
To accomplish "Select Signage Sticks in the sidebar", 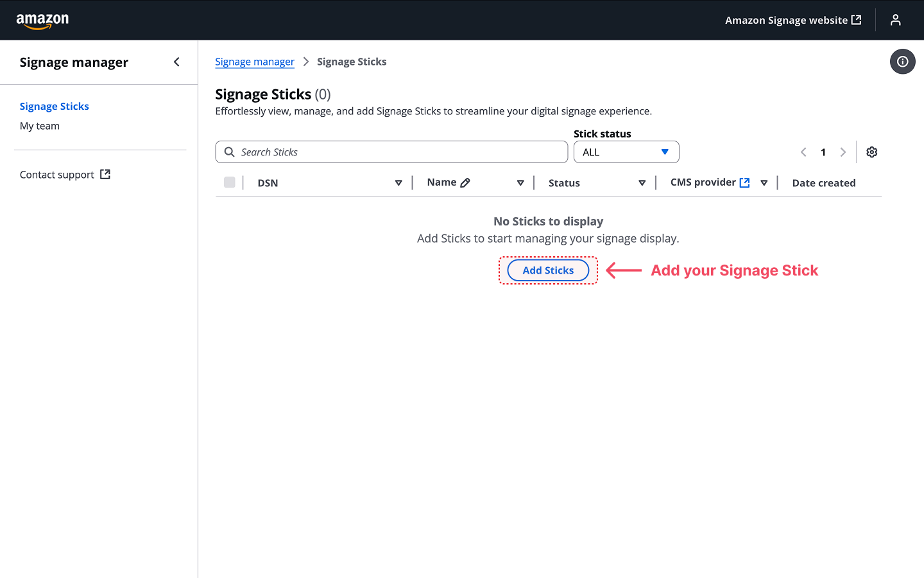I will 55,107.
